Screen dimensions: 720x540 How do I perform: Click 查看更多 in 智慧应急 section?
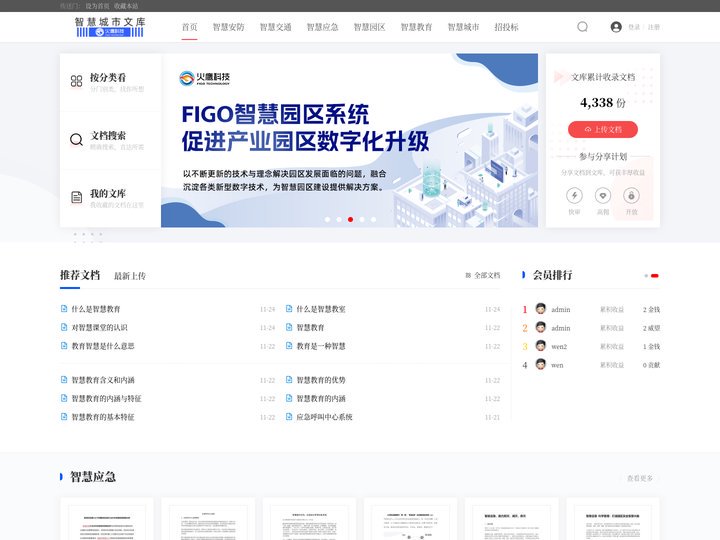point(640,478)
